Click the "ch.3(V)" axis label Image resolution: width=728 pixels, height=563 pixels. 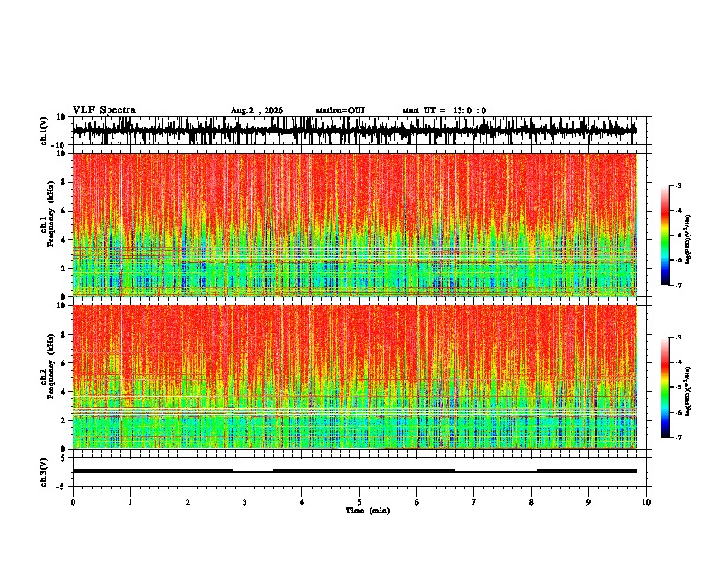coord(44,472)
